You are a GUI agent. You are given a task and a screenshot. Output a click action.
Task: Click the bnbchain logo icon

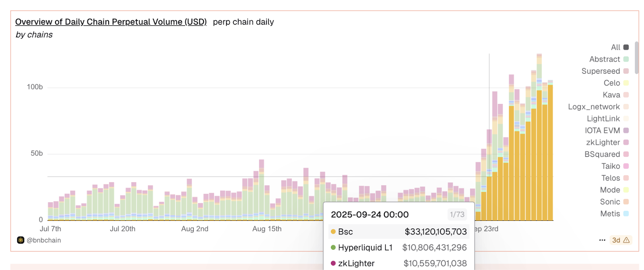coord(21,240)
